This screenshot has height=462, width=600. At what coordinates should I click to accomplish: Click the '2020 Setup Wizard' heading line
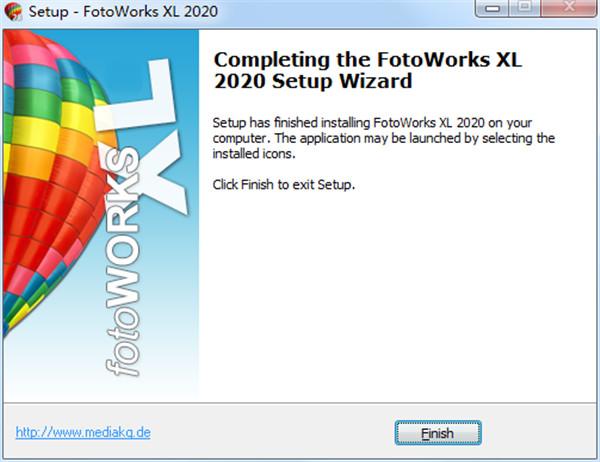point(313,81)
